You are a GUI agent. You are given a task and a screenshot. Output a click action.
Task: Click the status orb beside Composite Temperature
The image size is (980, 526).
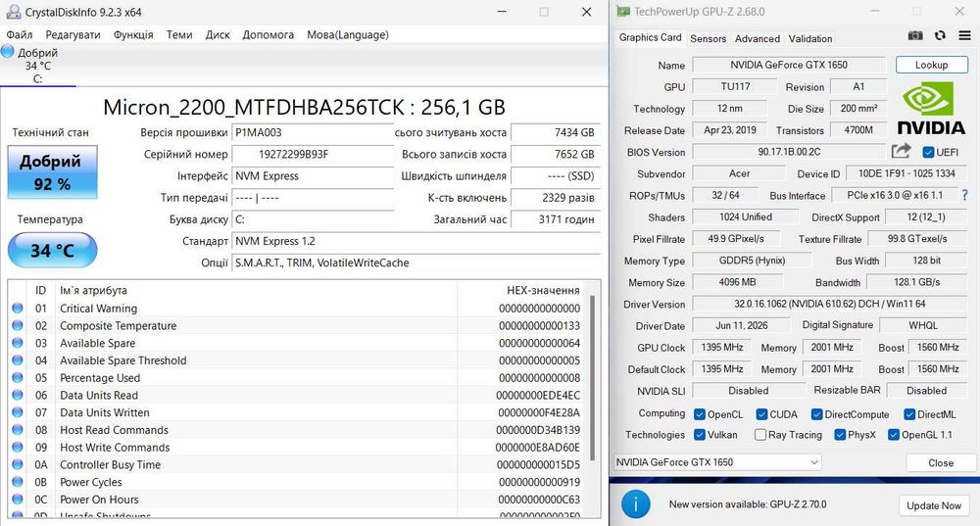(18, 325)
